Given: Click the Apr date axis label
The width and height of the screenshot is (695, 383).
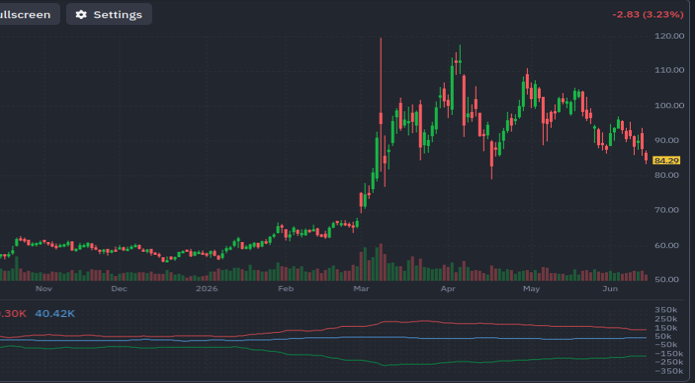Looking at the screenshot, I should [x=448, y=289].
